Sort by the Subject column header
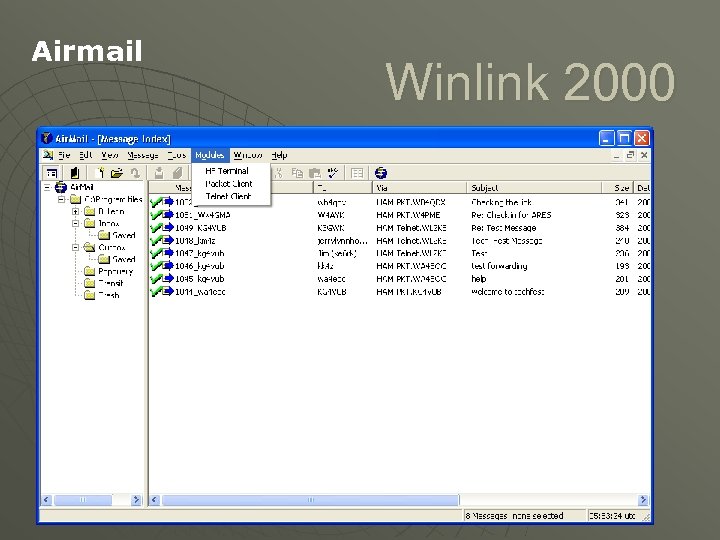 534,188
